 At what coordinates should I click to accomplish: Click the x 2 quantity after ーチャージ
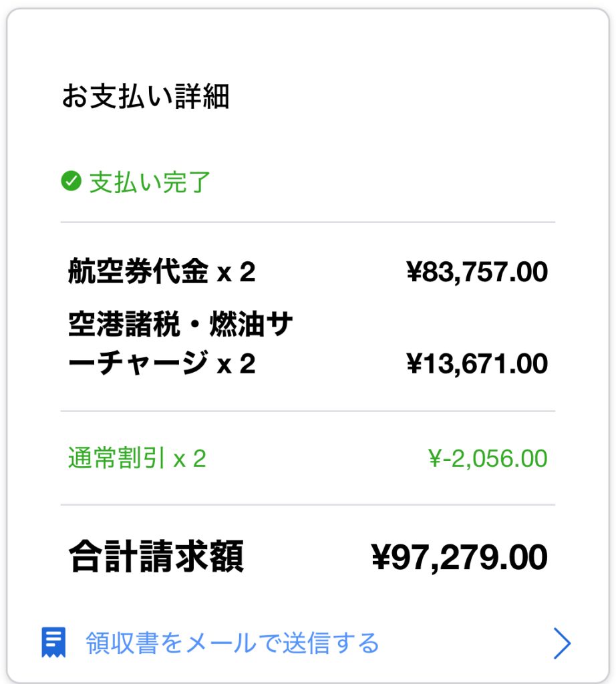[x=237, y=364]
